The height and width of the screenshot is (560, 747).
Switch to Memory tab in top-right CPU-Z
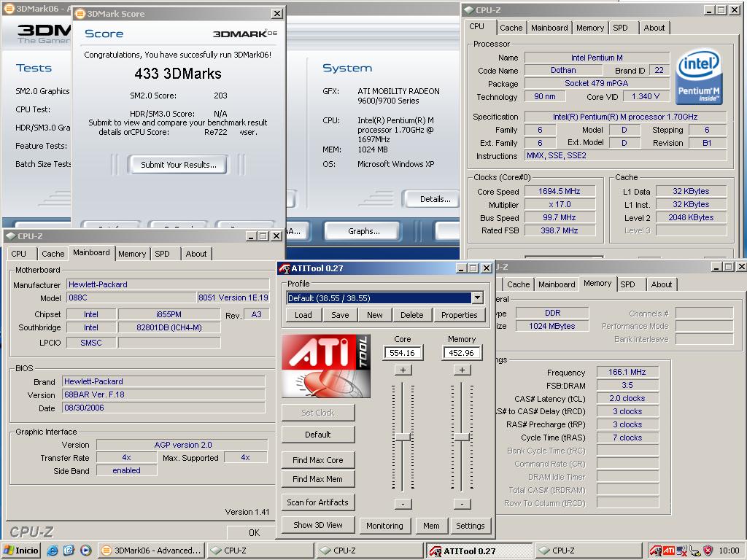(589, 28)
